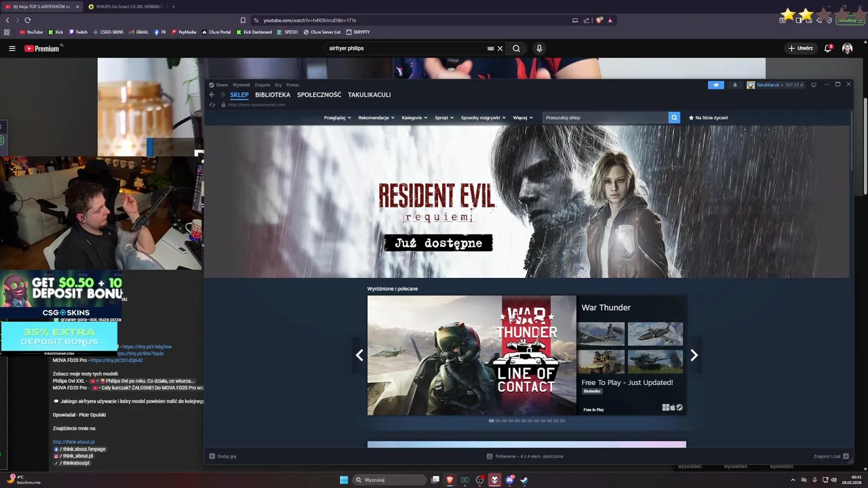This screenshot has height=488, width=868.
Task: Open Brave Rewards triangle icon
Action: point(610,20)
